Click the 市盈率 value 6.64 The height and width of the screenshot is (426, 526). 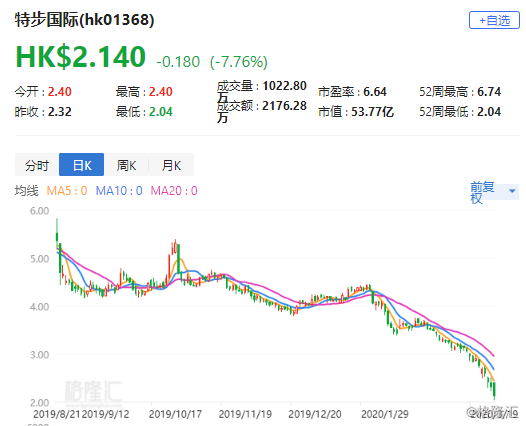375,92
